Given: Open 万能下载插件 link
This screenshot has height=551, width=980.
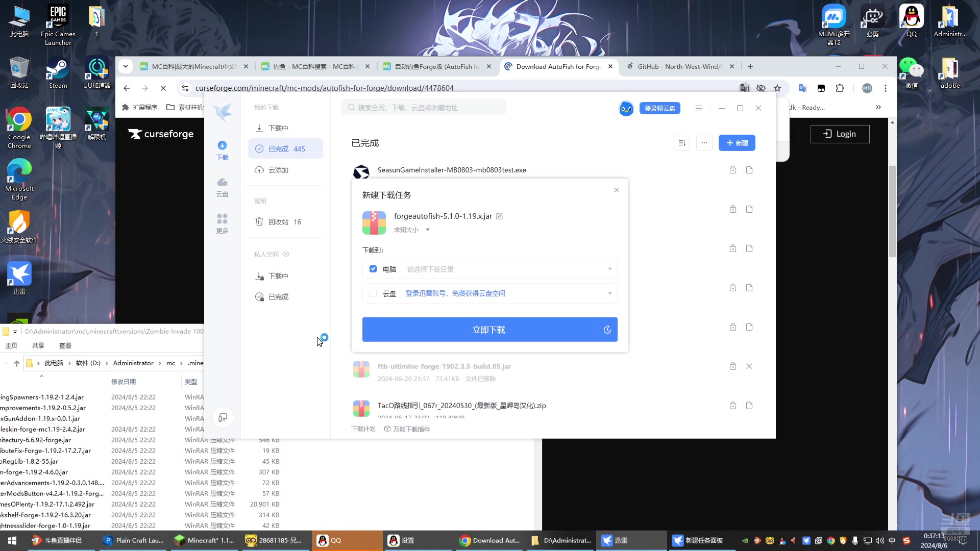Looking at the screenshot, I should (x=407, y=429).
